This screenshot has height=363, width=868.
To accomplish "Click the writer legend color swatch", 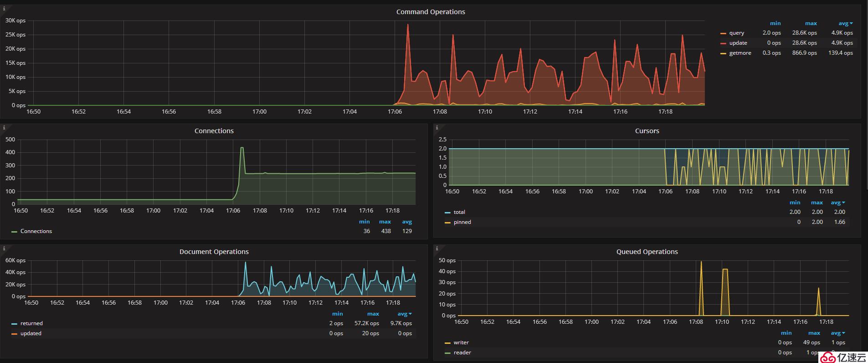I will (447, 343).
